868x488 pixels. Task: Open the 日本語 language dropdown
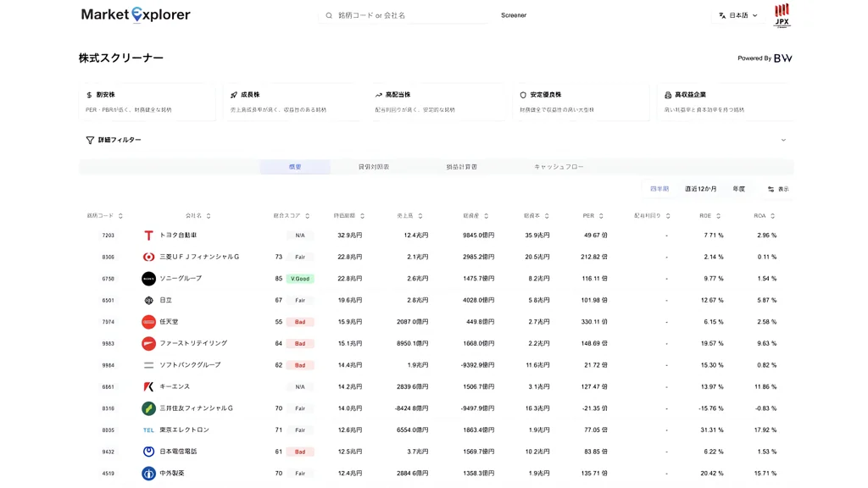[738, 15]
